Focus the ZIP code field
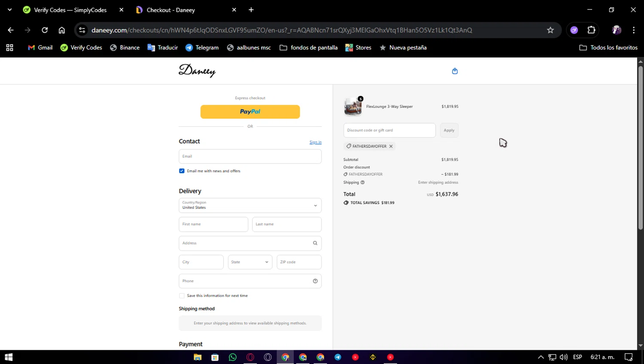The image size is (644, 364). pos(299,262)
